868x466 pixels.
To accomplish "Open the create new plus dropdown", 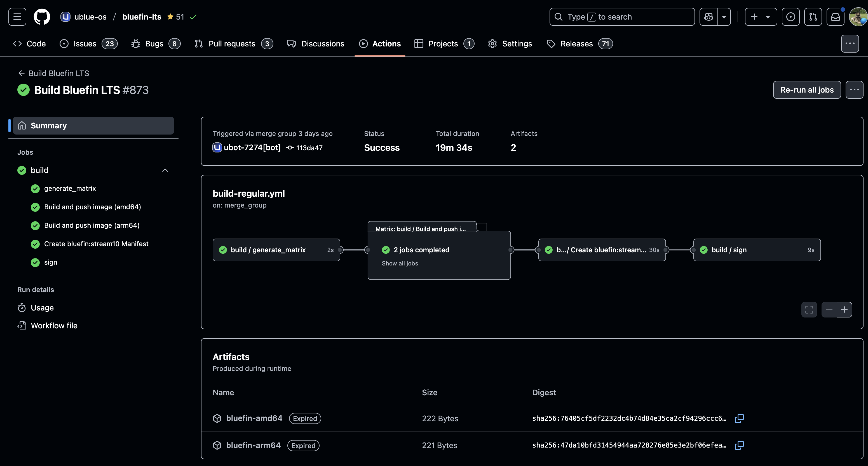I will (761, 17).
